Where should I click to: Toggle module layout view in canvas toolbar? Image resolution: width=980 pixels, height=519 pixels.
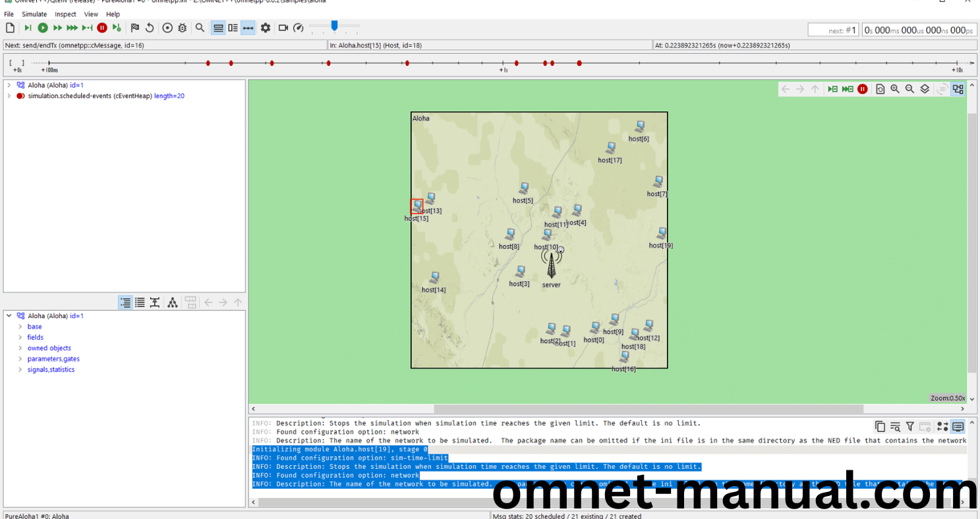[958, 89]
